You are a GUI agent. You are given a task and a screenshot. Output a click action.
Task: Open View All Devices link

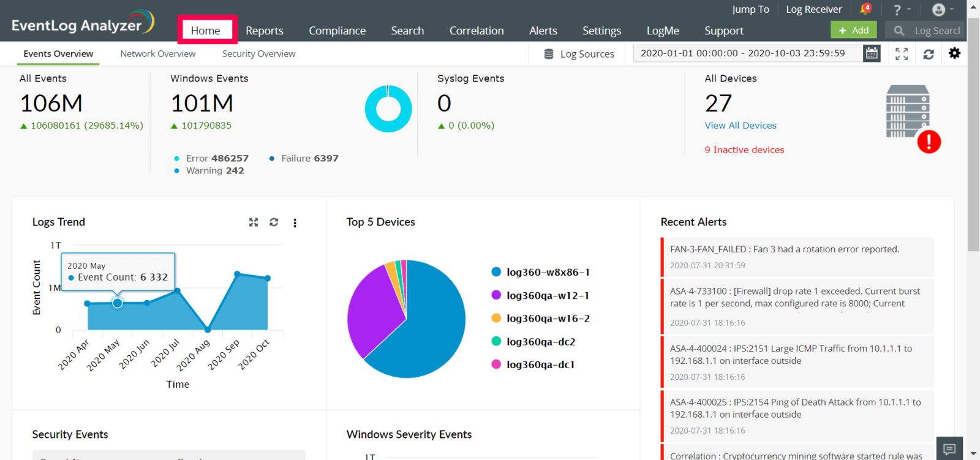tap(741, 125)
